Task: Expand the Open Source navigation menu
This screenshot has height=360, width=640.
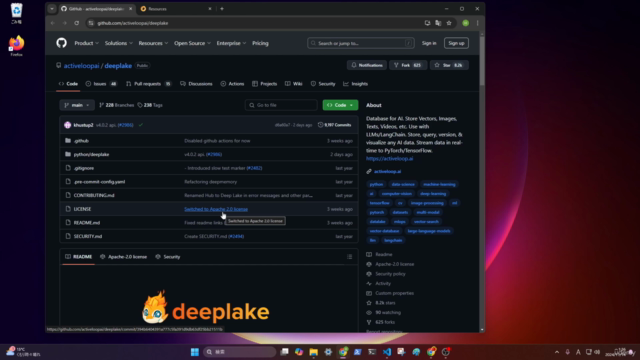Action: pyautogui.click(x=192, y=43)
